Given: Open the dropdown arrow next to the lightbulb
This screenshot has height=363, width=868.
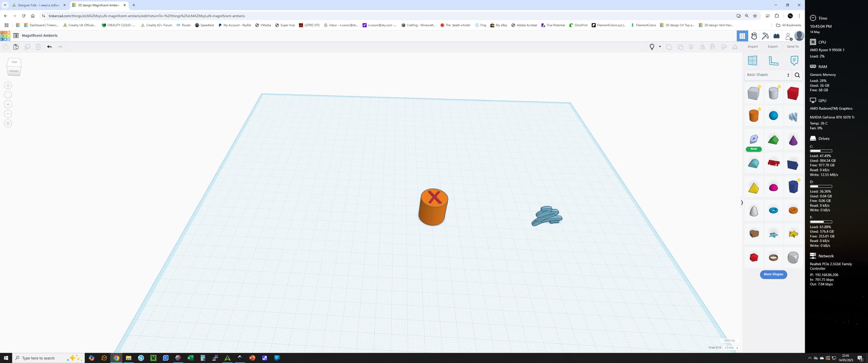Looking at the screenshot, I should [660, 47].
